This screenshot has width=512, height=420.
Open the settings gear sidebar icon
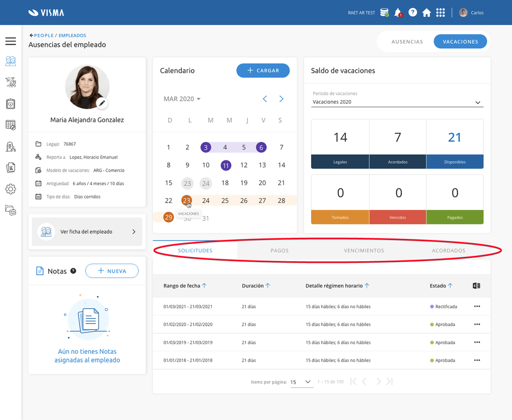[10, 189]
